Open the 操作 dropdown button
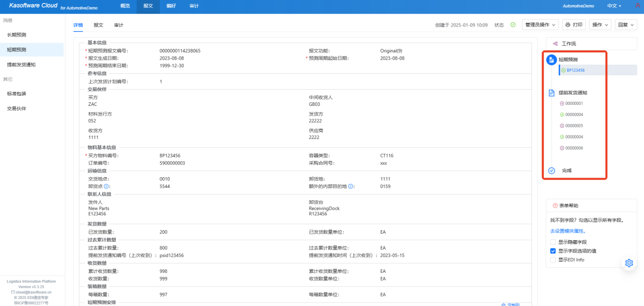The width and height of the screenshot is (644, 306). pyautogui.click(x=600, y=24)
